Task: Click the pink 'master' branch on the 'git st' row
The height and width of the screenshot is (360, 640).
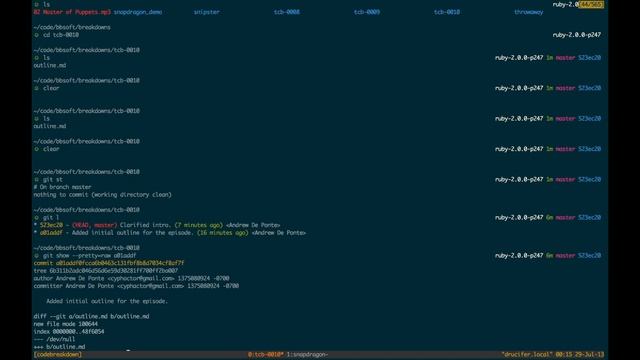Action: click(x=565, y=179)
